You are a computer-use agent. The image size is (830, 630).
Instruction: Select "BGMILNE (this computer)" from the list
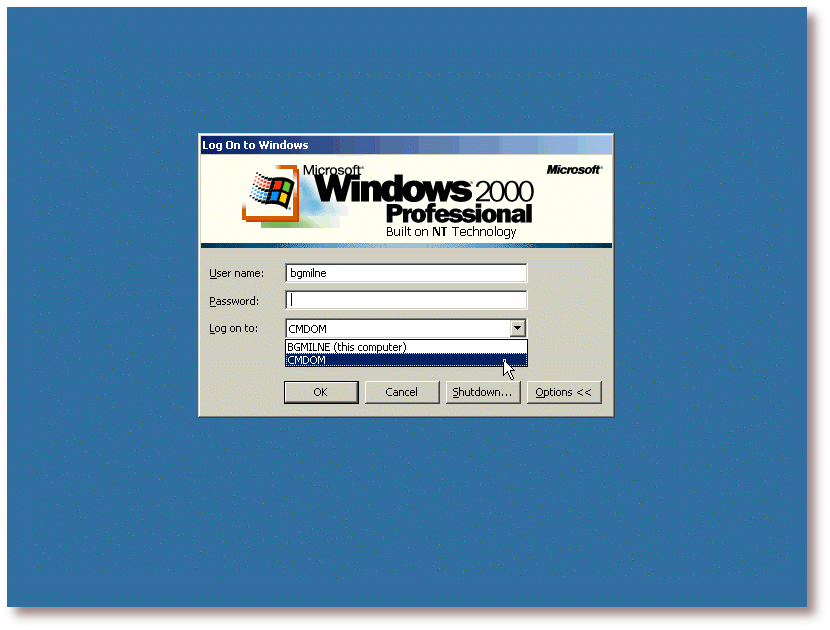pyautogui.click(x=346, y=347)
